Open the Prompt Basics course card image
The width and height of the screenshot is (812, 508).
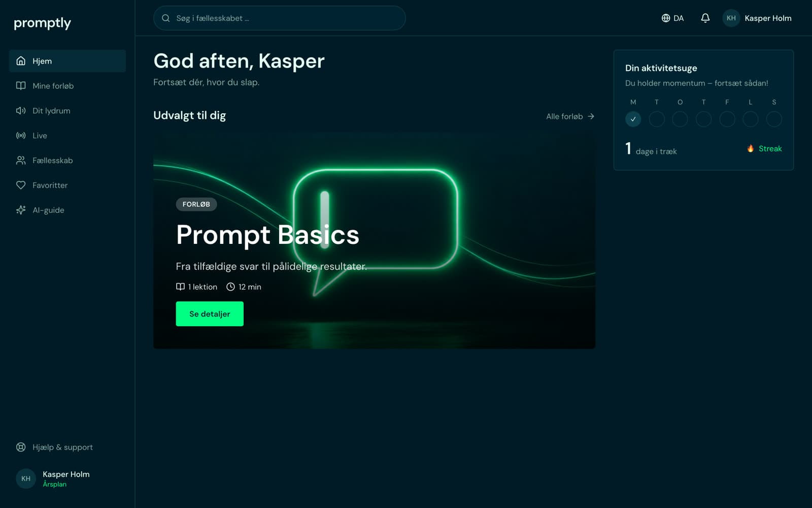pos(374,240)
